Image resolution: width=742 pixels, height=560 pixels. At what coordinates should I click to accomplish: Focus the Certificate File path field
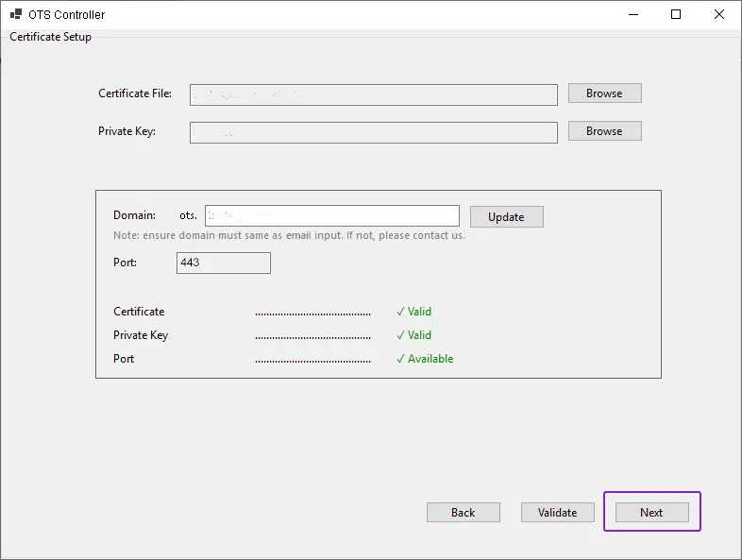pyautogui.click(x=373, y=94)
